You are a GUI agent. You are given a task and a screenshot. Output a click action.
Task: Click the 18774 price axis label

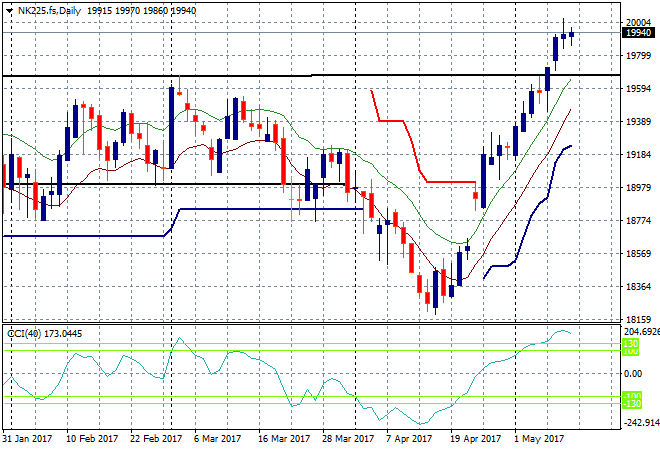(639, 221)
